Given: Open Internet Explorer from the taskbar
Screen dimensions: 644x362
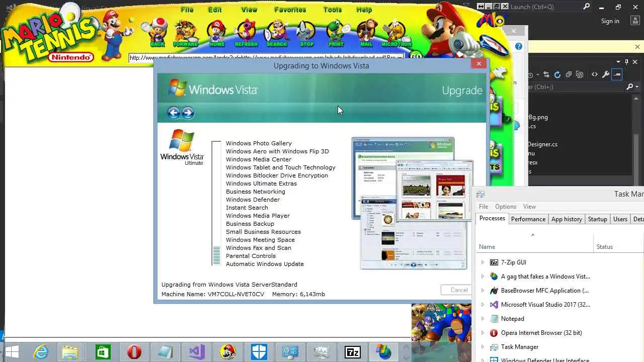Looking at the screenshot, I should point(41,352).
